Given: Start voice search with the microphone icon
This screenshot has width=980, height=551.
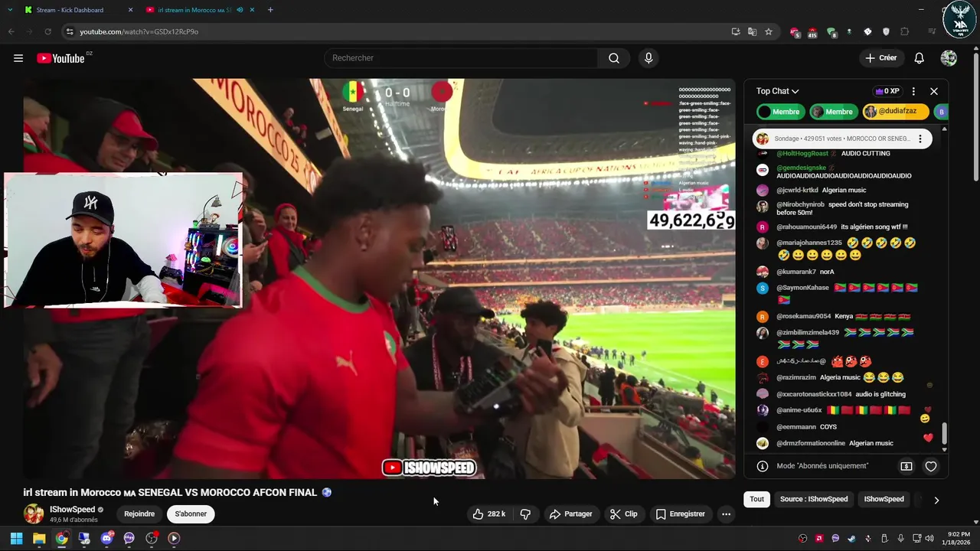Looking at the screenshot, I should (x=648, y=58).
